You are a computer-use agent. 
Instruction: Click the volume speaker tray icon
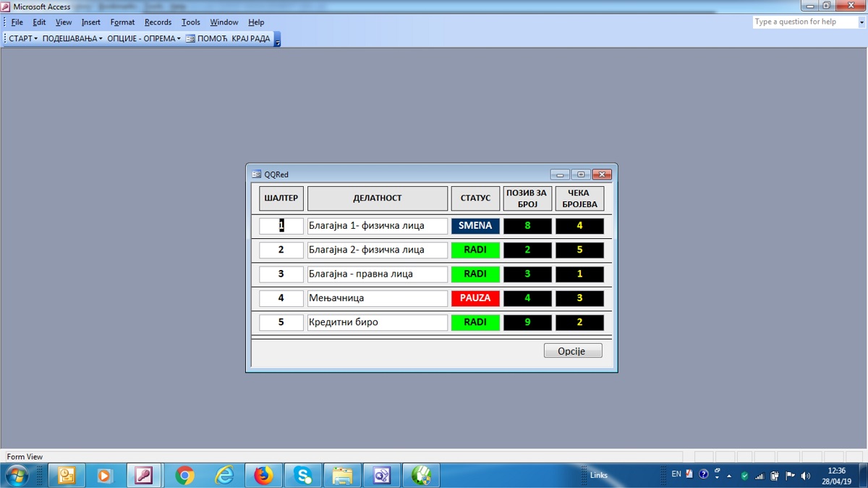coord(806,476)
